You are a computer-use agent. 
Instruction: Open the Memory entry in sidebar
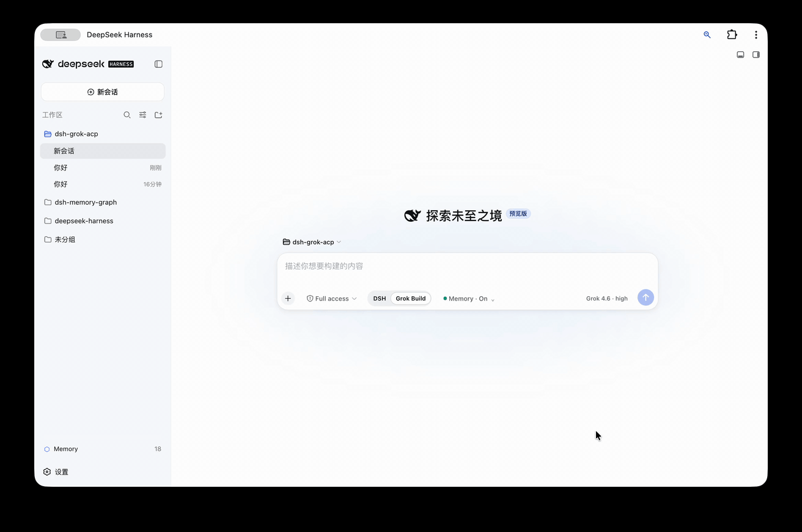point(103,449)
